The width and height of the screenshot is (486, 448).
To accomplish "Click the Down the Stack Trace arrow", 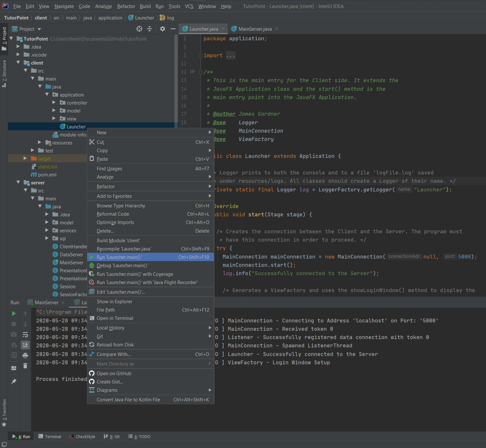I will pos(25,324).
